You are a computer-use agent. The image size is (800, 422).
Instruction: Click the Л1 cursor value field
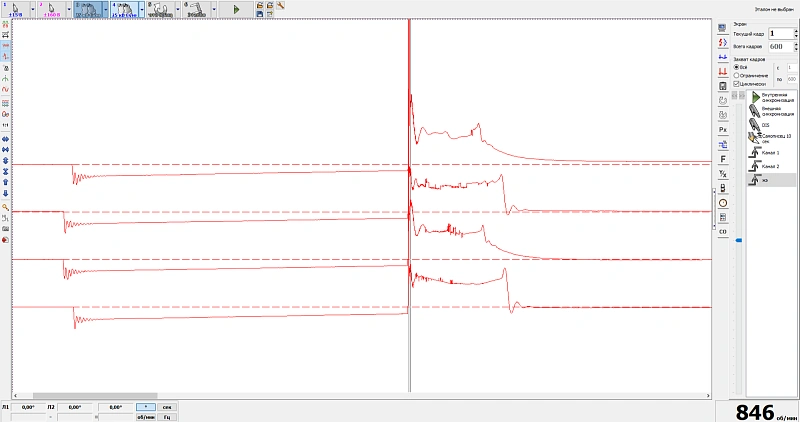tap(28, 407)
